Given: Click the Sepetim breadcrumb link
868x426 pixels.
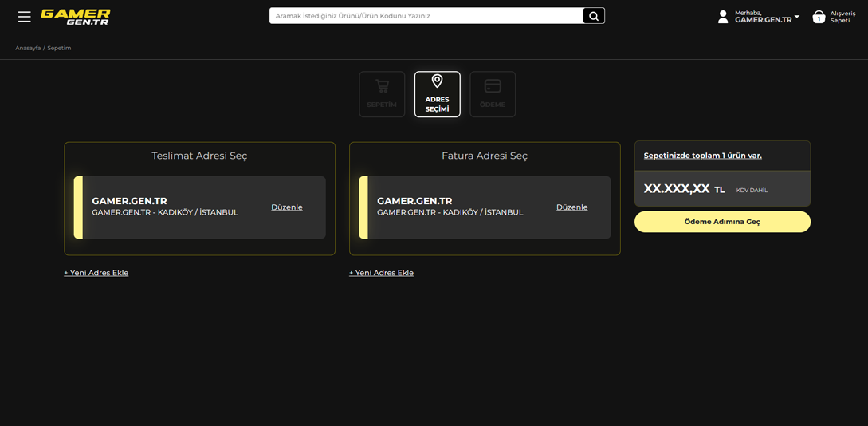Looking at the screenshot, I should click(x=59, y=48).
